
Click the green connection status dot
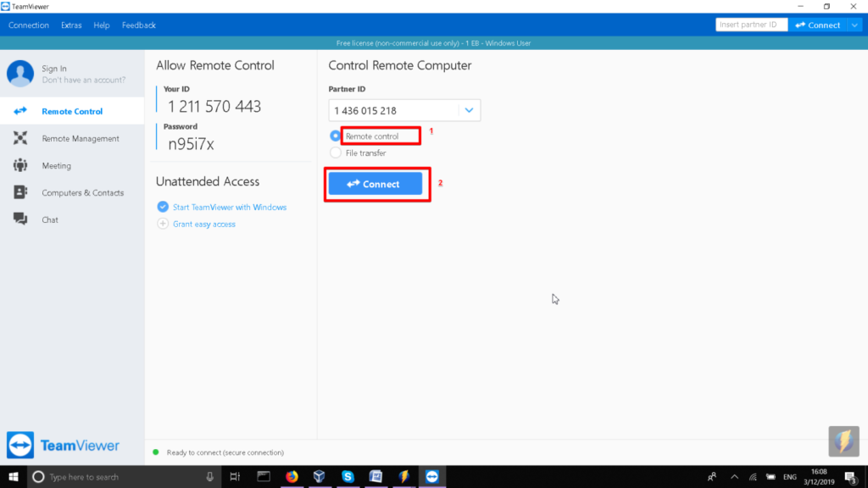coord(156,452)
